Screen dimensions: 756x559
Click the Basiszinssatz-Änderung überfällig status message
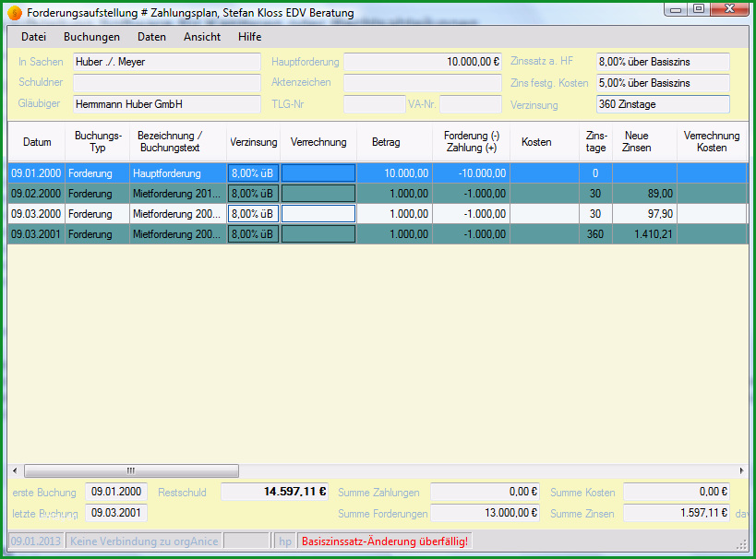tap(385, 541)
